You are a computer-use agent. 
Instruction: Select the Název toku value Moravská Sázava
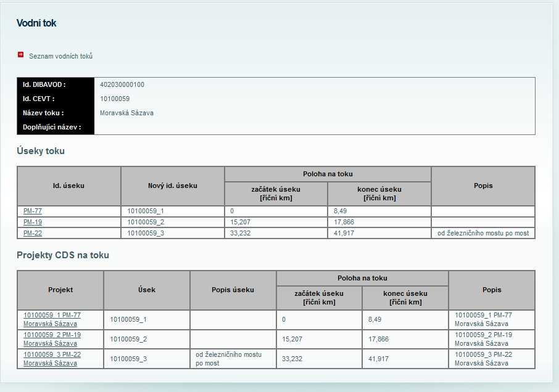pos(126,113)
